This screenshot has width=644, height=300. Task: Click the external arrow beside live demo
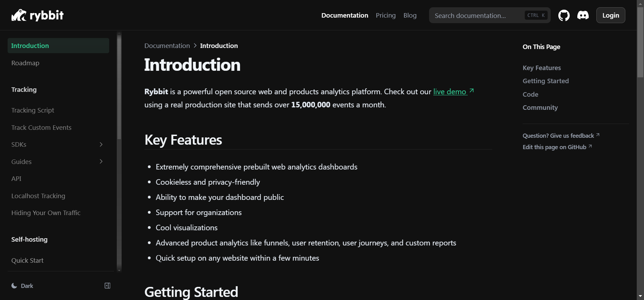pos(472,91)
